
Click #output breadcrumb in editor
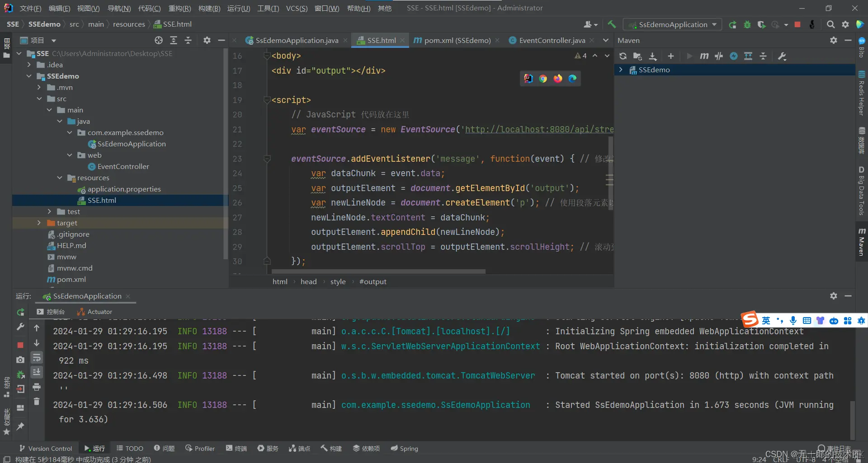373,281
